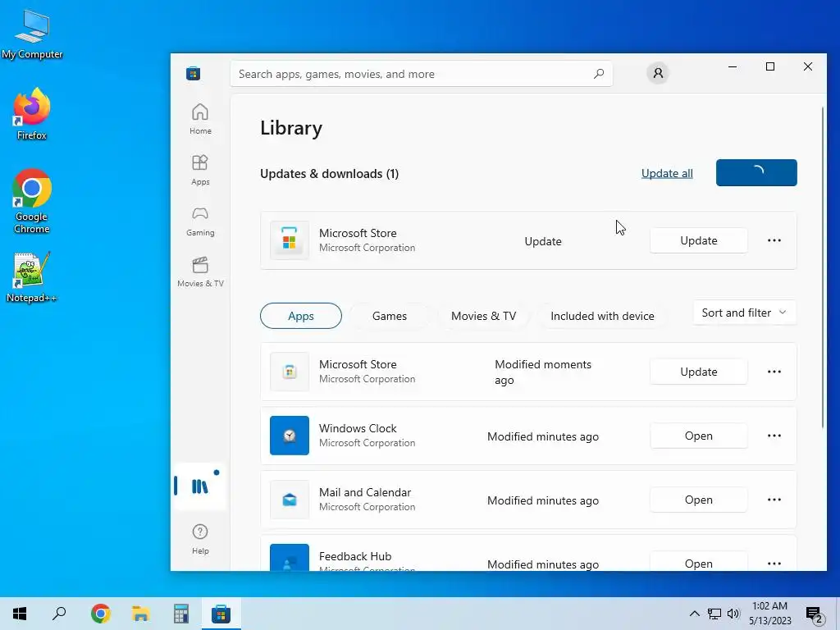Click the Feedback Hub app icon
The width and height of the screenshot is (840, 630).
[290, 557]
